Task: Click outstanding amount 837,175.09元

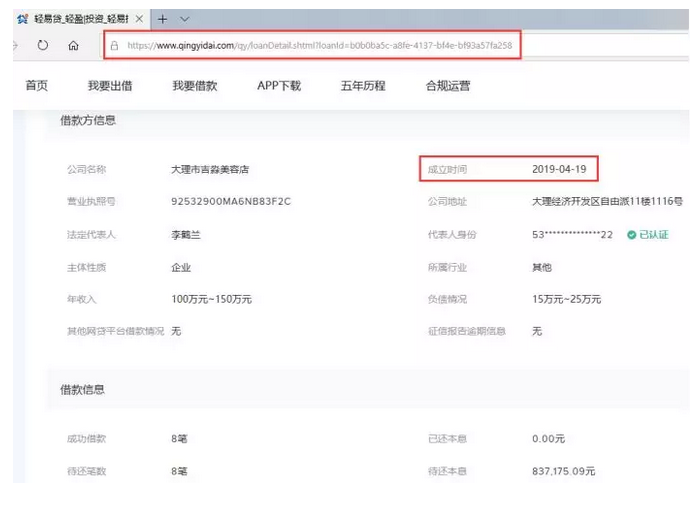Action: 563,471
